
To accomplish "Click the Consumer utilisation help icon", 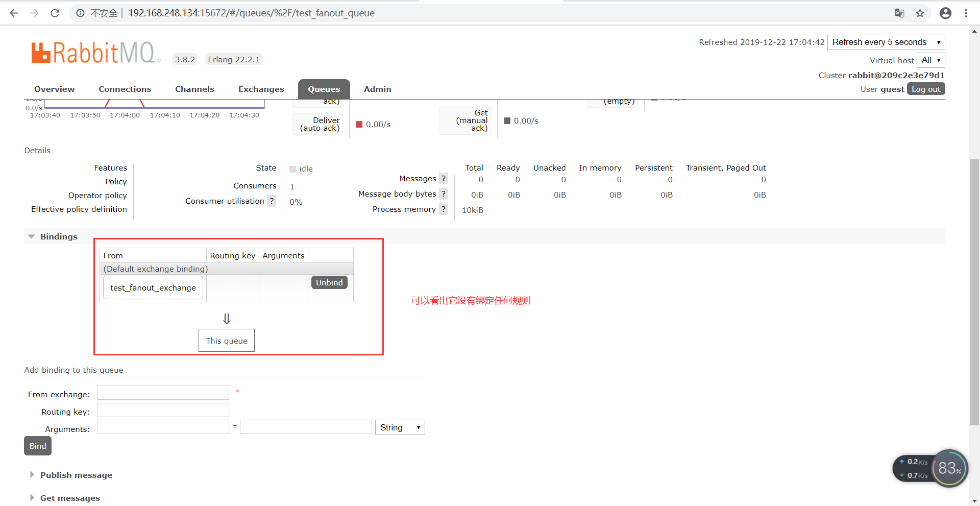I will coord(272,201).
